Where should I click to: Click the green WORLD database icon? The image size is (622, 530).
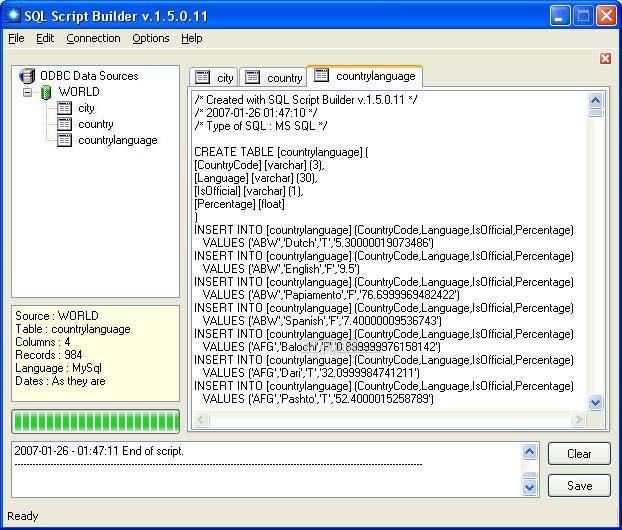click(46, 92)
